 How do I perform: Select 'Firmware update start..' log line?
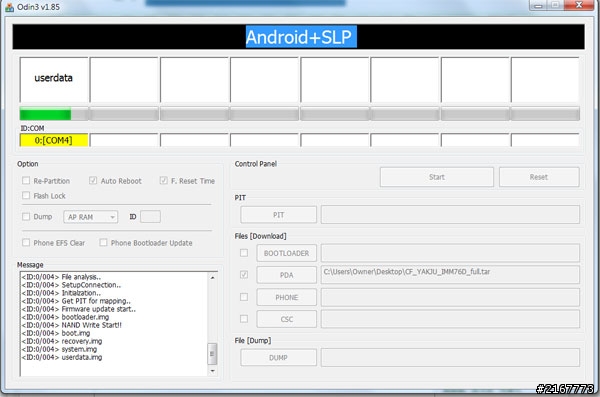click(78, 309)
